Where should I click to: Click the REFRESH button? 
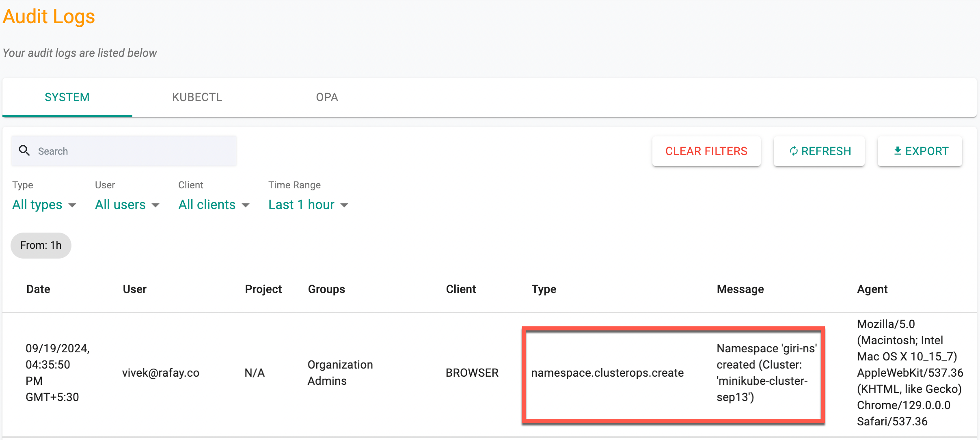[819, 151]
